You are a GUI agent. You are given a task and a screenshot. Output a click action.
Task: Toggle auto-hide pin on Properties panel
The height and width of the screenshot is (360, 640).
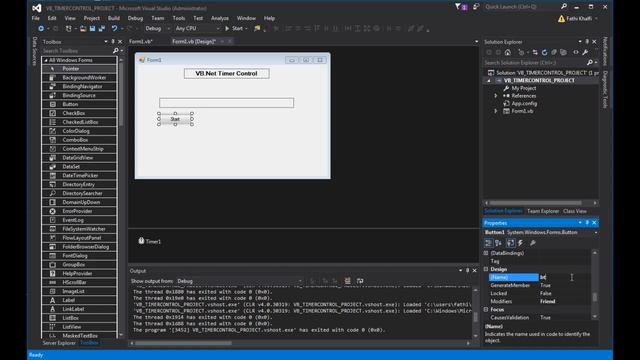(x=587, y=223)
